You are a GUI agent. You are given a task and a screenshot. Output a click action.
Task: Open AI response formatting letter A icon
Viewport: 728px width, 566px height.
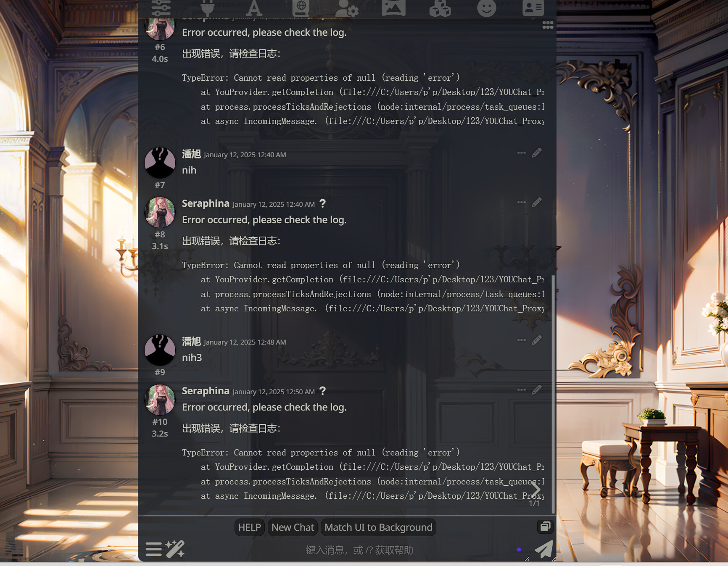254,8
